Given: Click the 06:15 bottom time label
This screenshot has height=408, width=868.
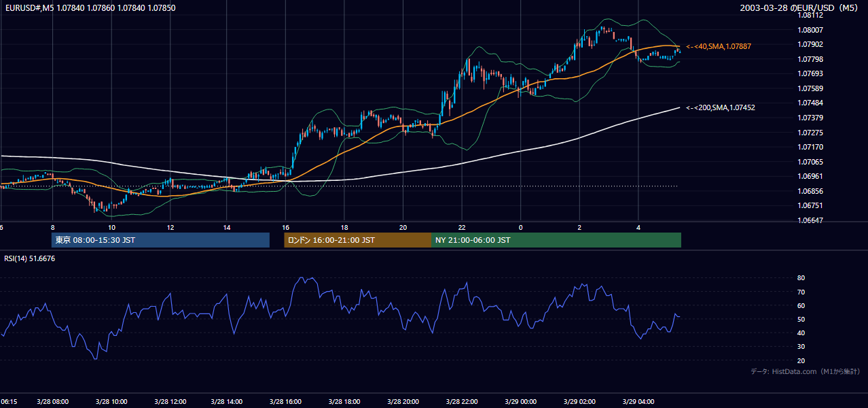Looking at the screenshot, I should click(9, 402).
